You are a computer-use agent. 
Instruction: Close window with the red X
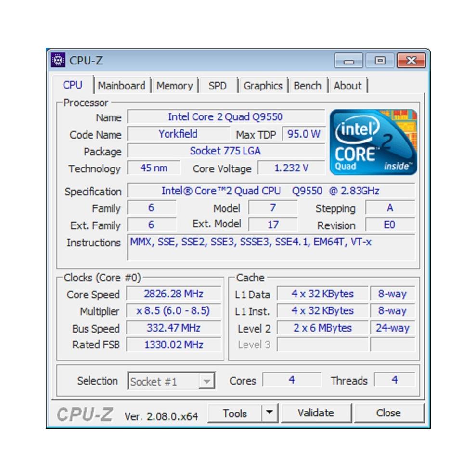(x=411, y=61)
